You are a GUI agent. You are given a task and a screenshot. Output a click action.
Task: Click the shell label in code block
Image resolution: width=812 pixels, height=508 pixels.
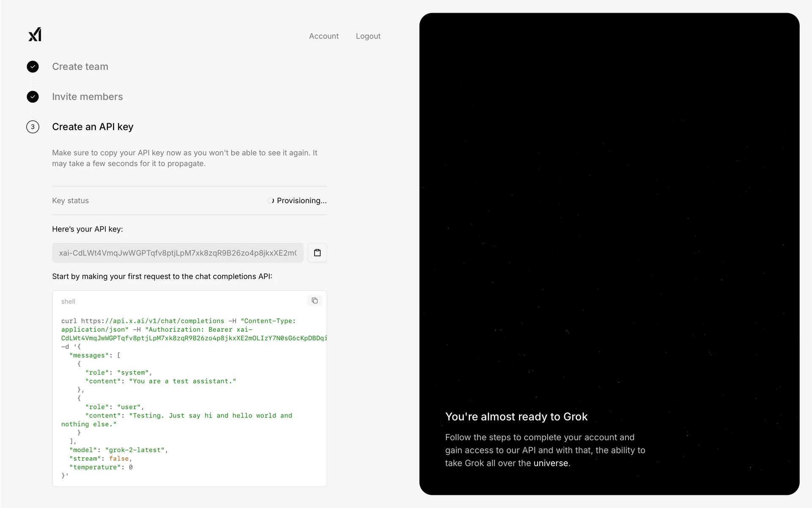pos(68,301)
